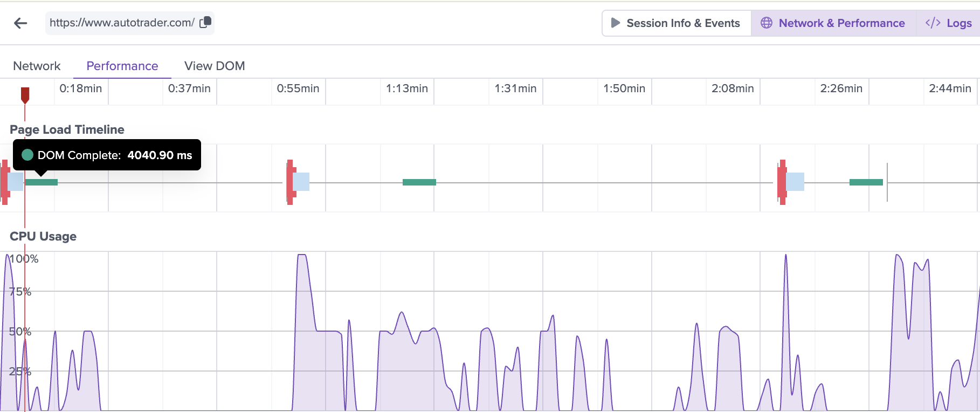The width and height of the screenshot is (980, 412).
Task: Switch to the Logs tab
Action: click(x=948, y=23)
